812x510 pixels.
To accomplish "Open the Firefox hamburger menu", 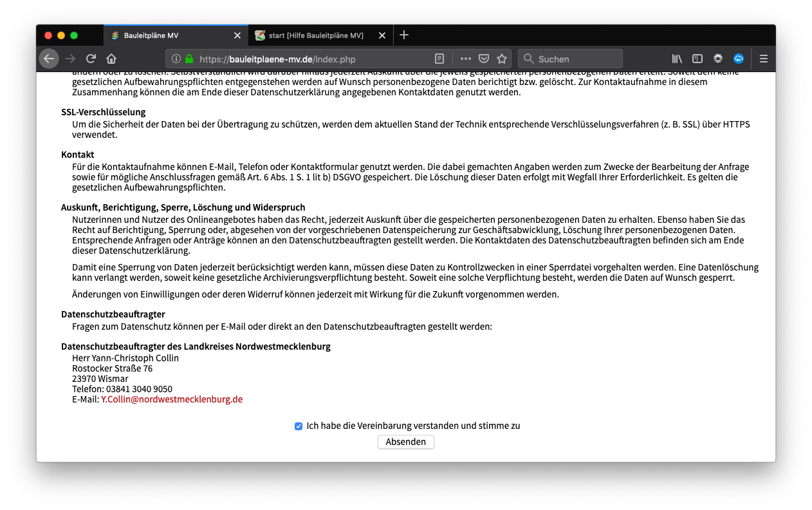I will [764, 59].
